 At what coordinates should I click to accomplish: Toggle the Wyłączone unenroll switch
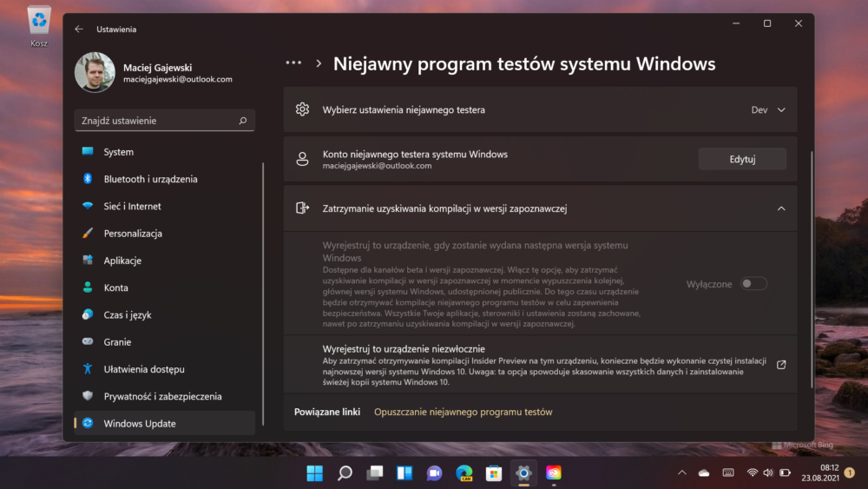pyautogui.click(x=753, y=283)
